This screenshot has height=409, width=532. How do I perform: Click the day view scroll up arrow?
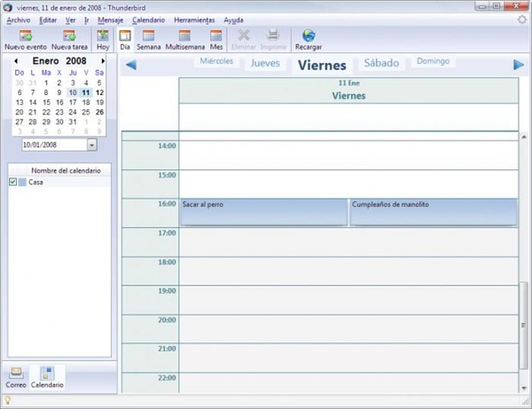tap(524, 137)
